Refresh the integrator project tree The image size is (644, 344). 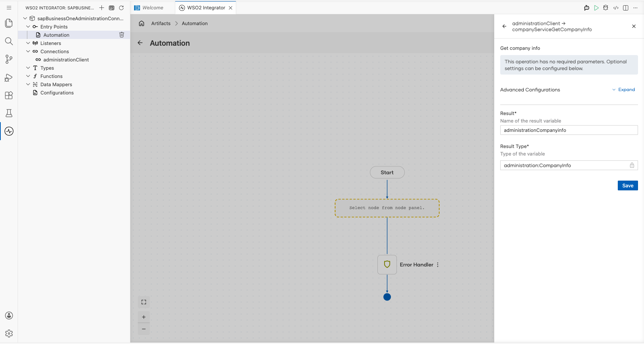121,8
